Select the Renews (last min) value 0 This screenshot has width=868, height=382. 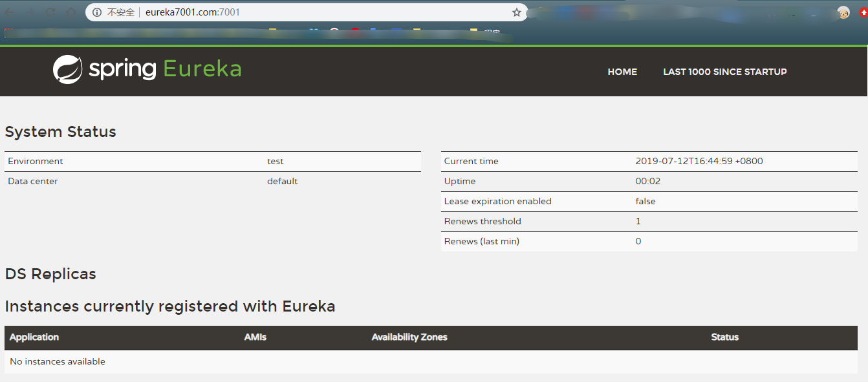(638, 241)
